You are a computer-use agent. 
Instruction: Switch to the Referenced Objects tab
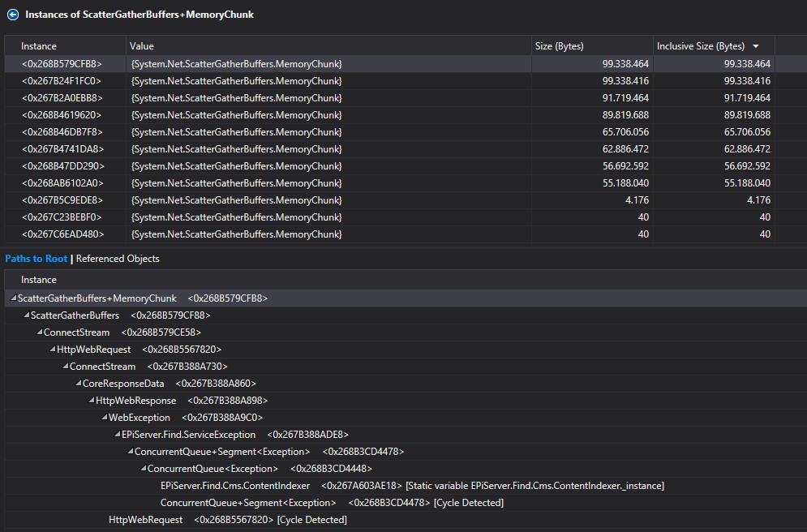pos(118,259)
